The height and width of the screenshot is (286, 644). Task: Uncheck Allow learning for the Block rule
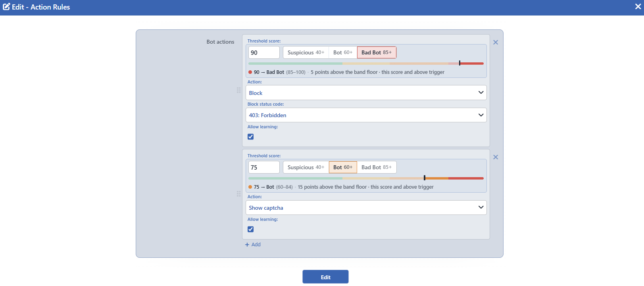coord(251,137)
